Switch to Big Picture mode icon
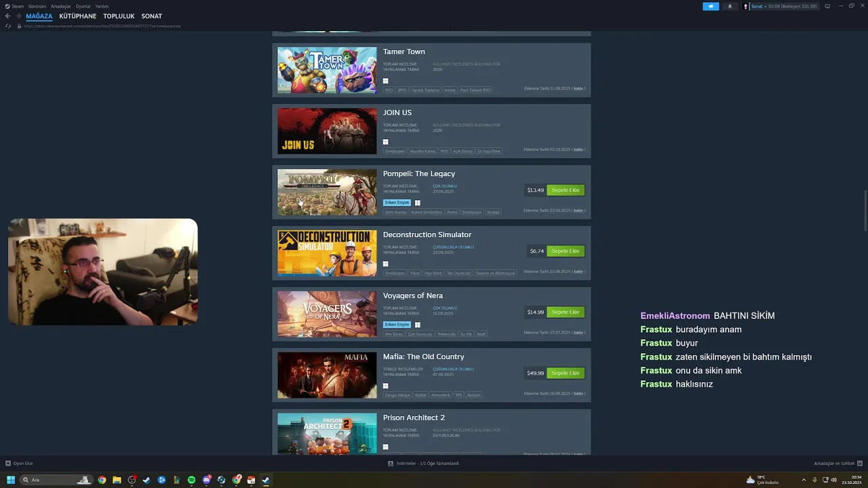Screen dimensions: 868x488 [827, 6]
